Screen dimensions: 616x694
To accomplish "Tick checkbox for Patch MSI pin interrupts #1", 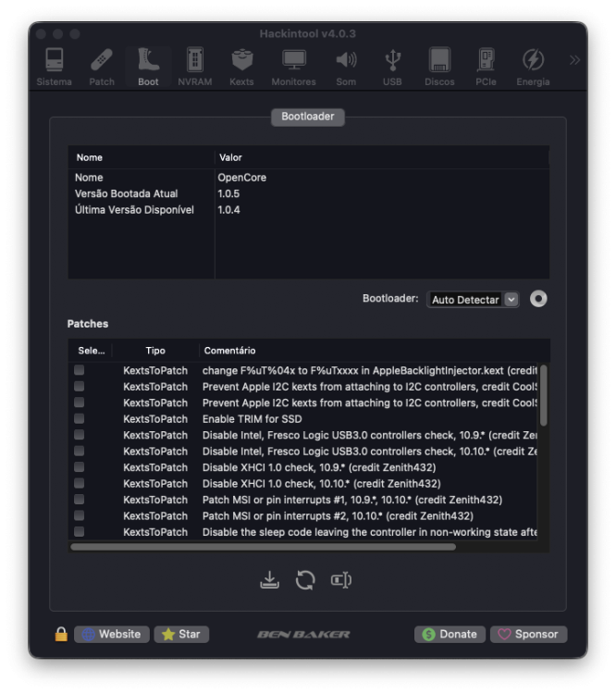I will pos(80,500).
